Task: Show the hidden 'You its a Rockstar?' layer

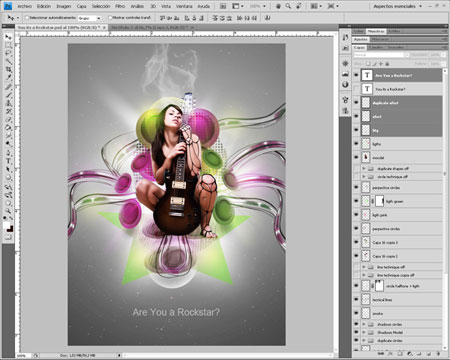Action: click(x=356, y=89)
